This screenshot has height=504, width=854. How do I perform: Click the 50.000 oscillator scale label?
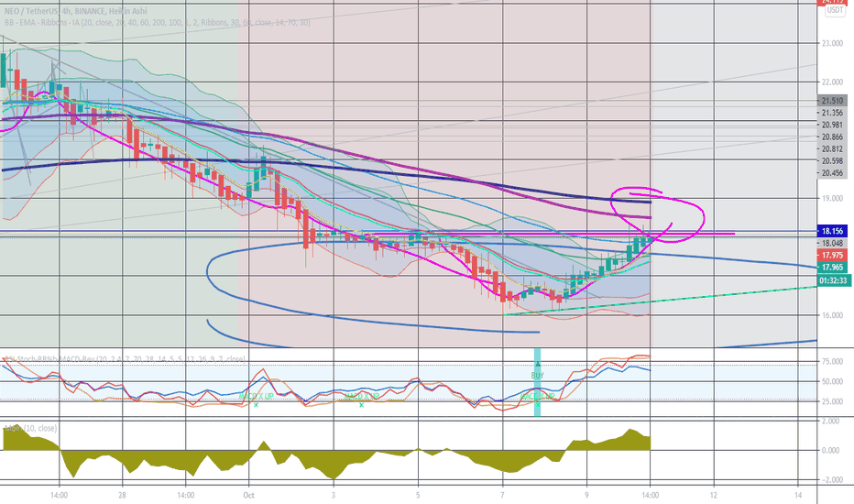[x=832, y=381]
